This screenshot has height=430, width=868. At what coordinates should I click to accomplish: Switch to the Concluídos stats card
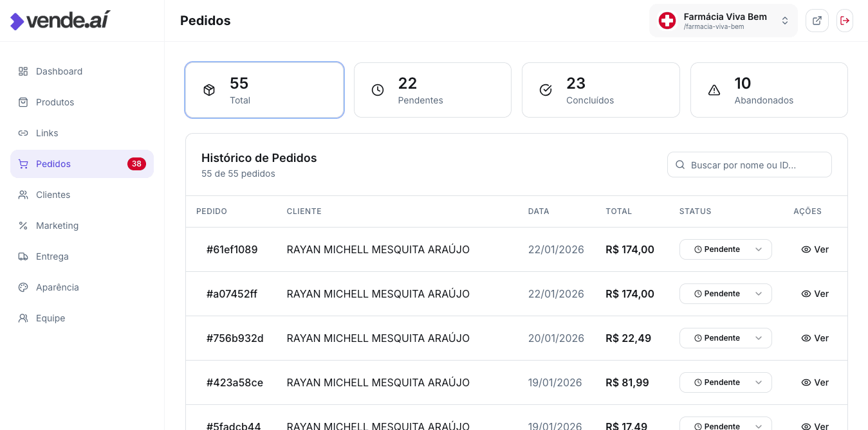pyautogui.click(x=600, y=90)
